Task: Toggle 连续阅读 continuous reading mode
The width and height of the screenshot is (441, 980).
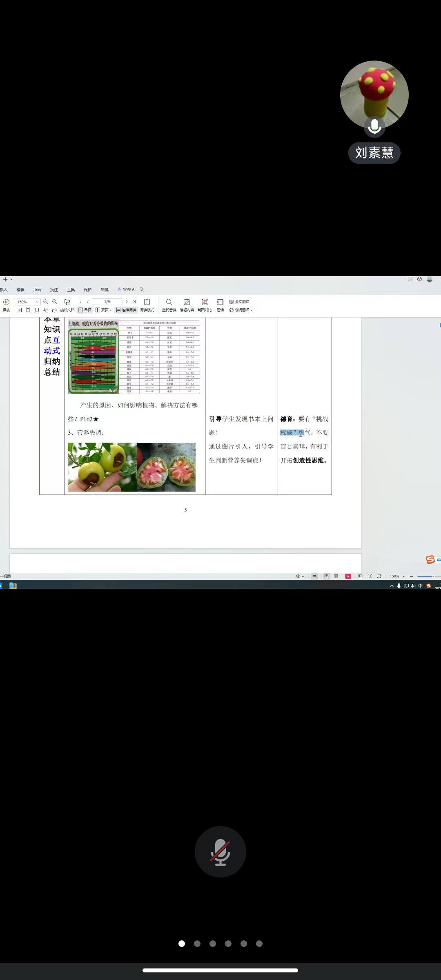Action: pos(126,310)
